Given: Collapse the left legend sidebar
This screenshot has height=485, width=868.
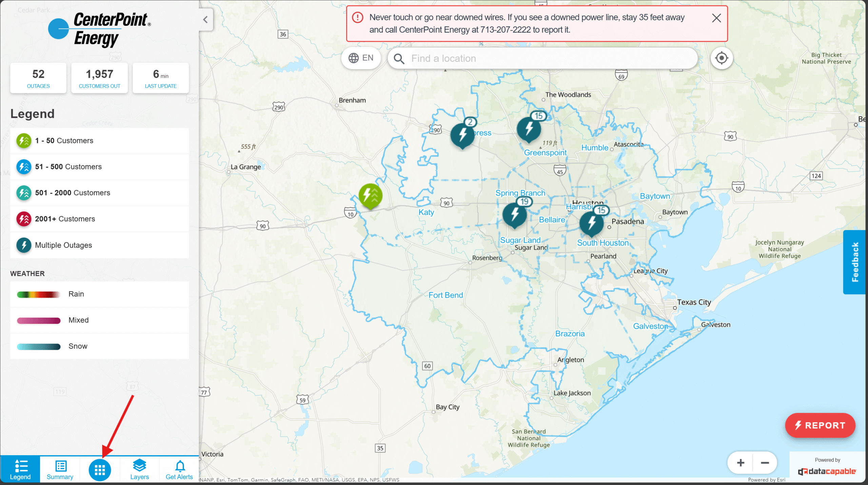Looking at the screenshot, I should pos(205,19).
